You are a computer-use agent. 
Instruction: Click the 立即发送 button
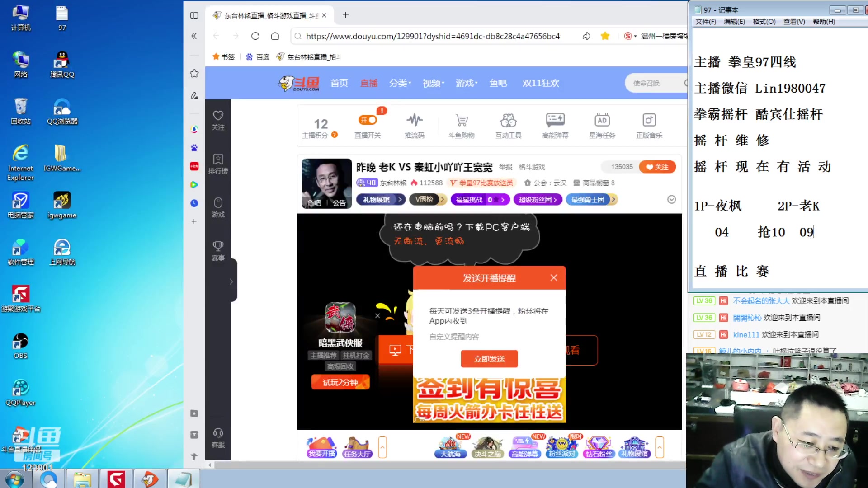pyautogui.click(x=489, y=359)
